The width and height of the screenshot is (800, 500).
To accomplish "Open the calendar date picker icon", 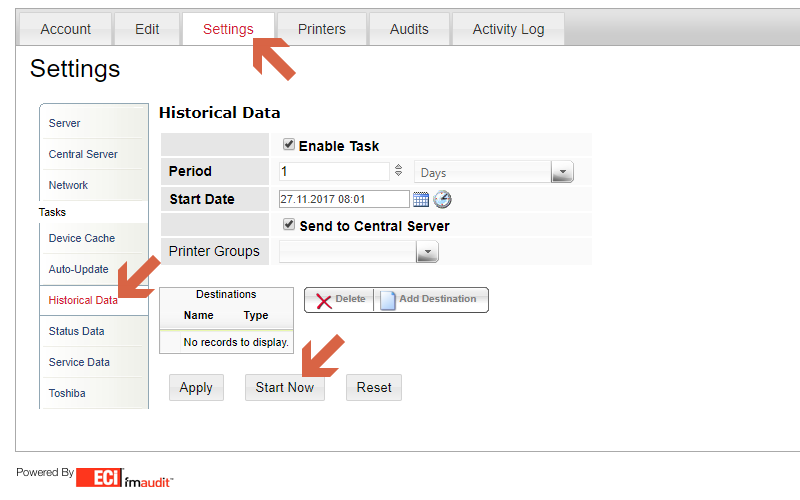I will (420, 199).
